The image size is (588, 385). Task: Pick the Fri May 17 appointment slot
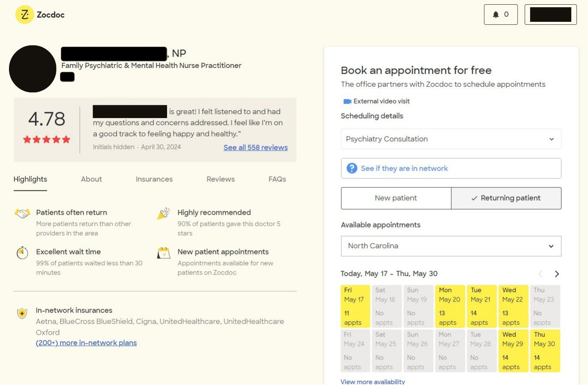(355, 306)
